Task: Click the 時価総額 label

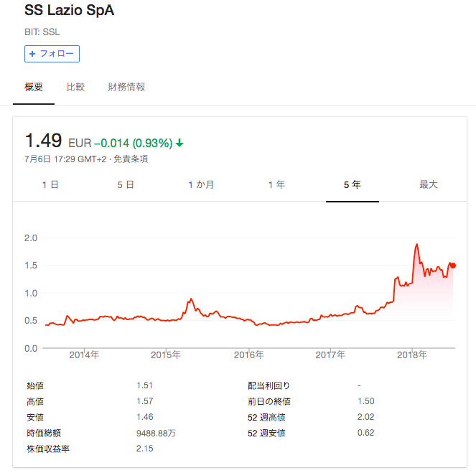Action: [x=44, y=433]
